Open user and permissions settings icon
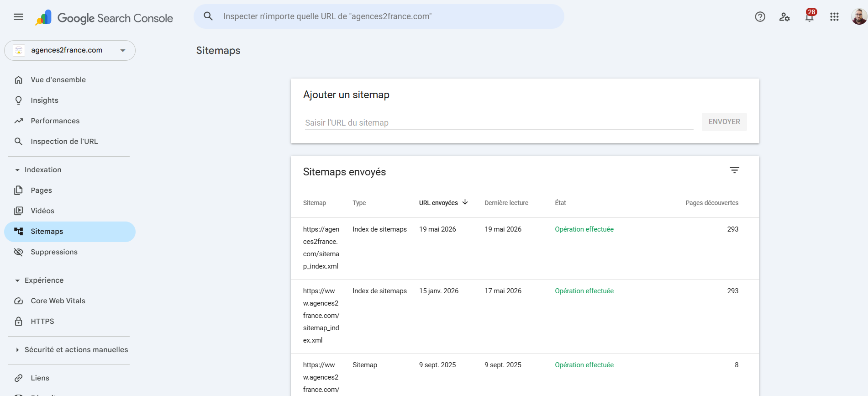The height and width of the screenshot is (396, 868). tap(784, 17)
